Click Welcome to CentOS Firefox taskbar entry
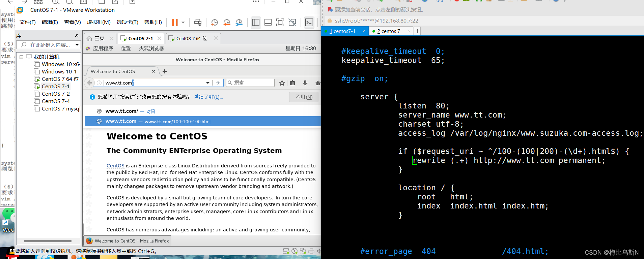 (127, 241)
